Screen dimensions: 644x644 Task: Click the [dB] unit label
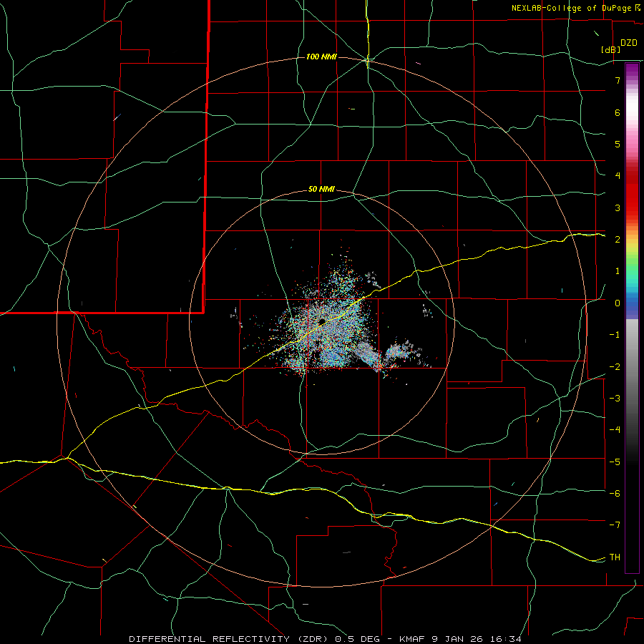pos(611,49)
